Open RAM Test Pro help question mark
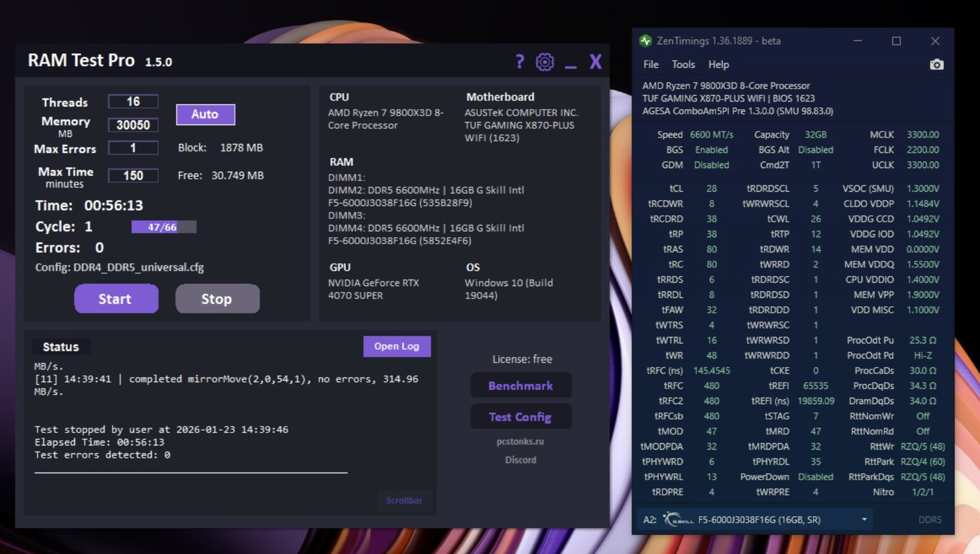Viewport: 980px width, 554px height. [520, 61]
